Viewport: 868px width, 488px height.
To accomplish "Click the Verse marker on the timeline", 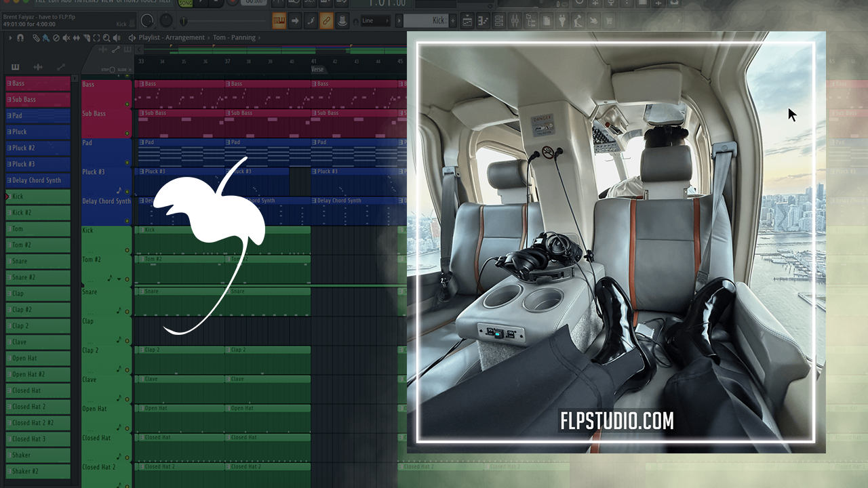I will 317,69.
